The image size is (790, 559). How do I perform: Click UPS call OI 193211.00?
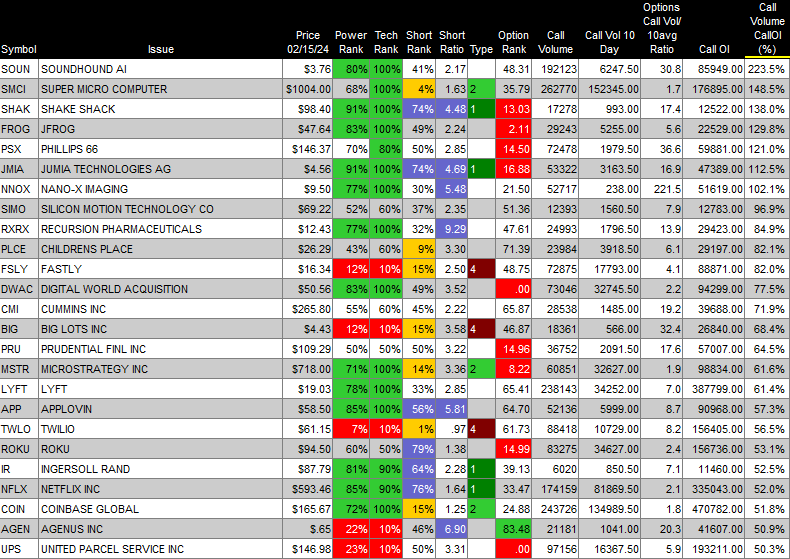(713, 549)
